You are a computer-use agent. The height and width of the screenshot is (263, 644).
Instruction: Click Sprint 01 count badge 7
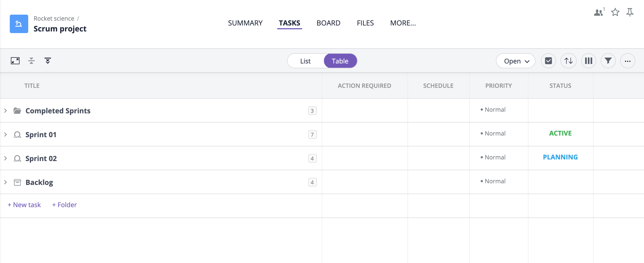coord(312,134)
